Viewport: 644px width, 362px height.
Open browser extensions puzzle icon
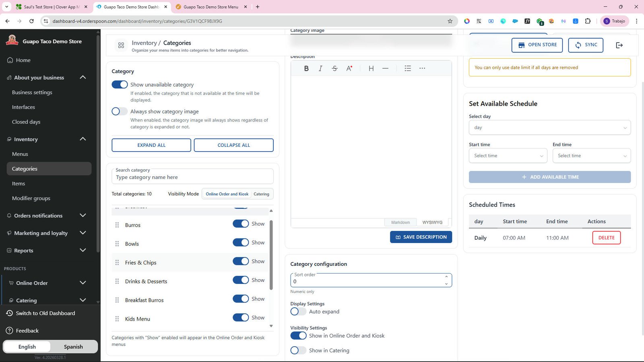[x=588, y=21]
